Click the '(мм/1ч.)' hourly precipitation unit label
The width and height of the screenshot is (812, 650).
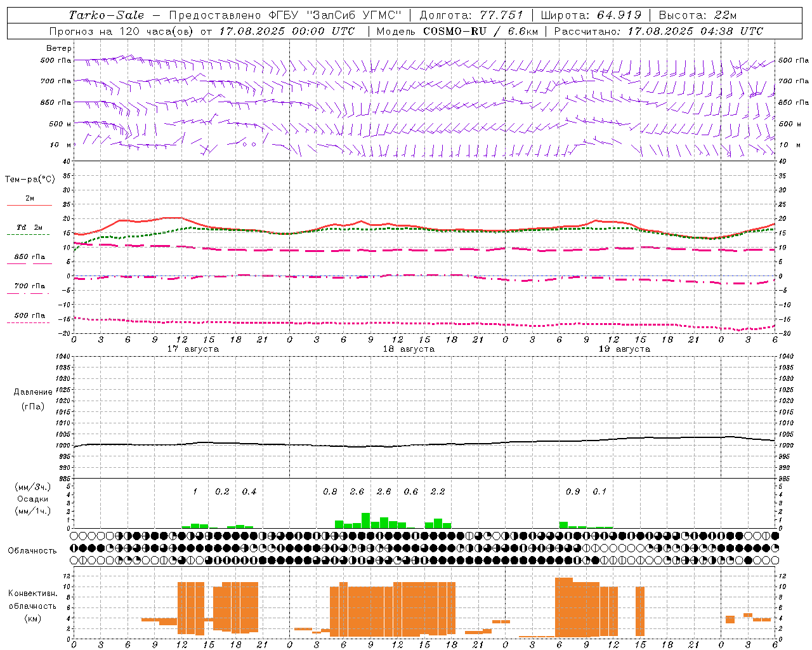(33, 511)
